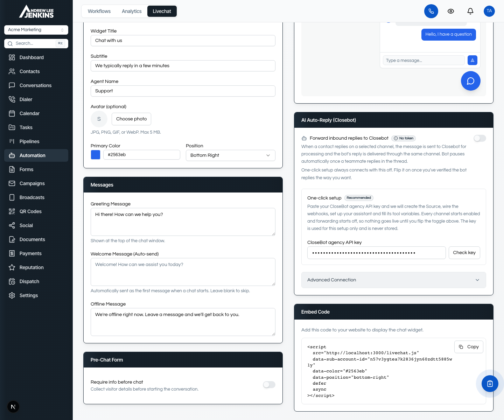Open QR Codes in the sidebar
The image size is (504, 420).
36,211
